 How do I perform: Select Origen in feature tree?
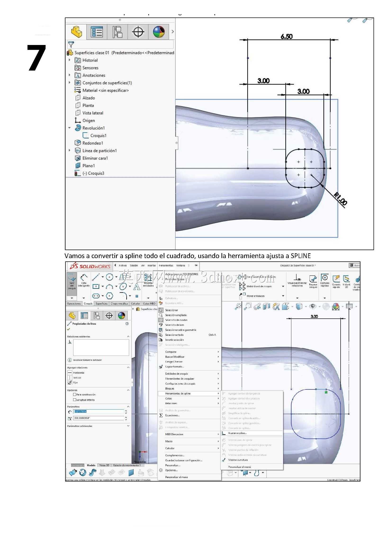(x=85, y=121)
